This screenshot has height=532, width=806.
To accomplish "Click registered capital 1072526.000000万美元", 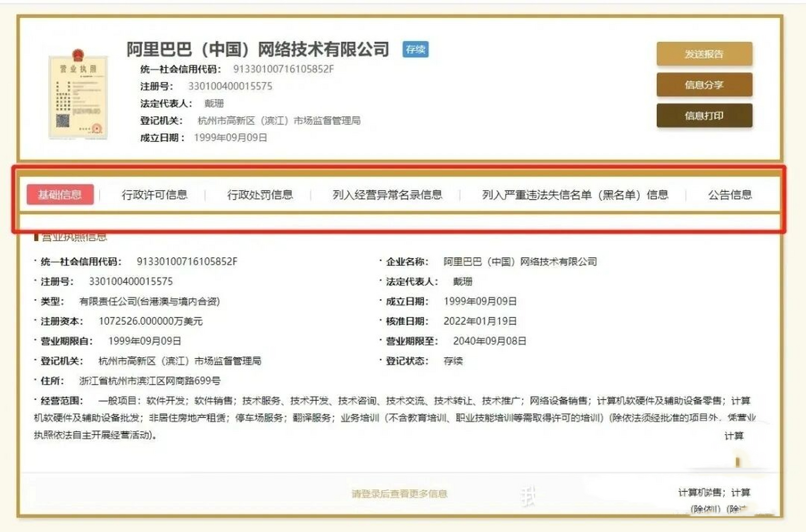I will 150,321.
